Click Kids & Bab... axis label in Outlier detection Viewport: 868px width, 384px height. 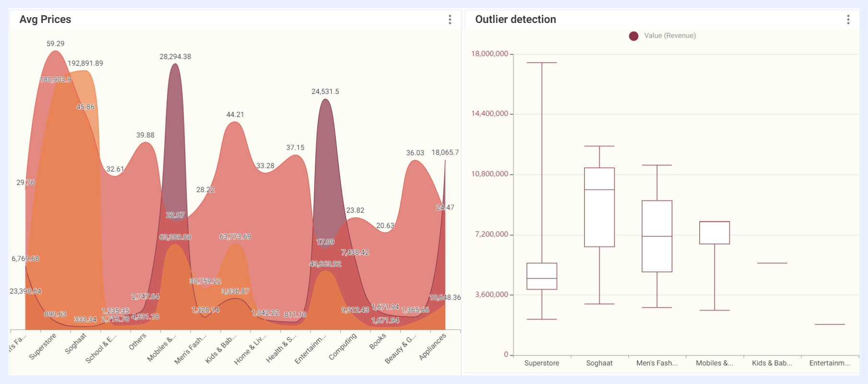point(772,363)
